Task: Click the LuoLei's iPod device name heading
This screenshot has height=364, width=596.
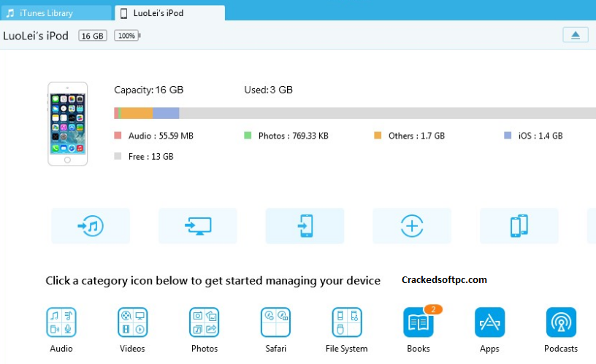Action: click(36, 36)
